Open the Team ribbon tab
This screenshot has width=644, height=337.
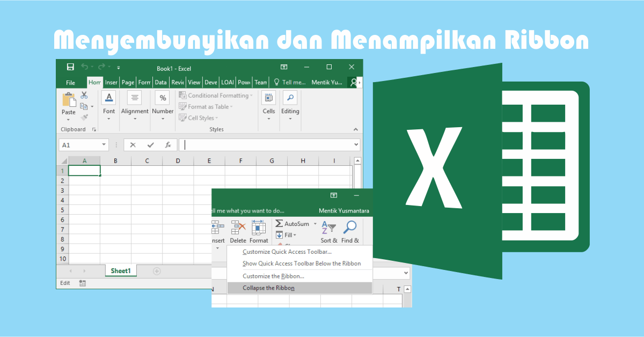tap(261, 83)
